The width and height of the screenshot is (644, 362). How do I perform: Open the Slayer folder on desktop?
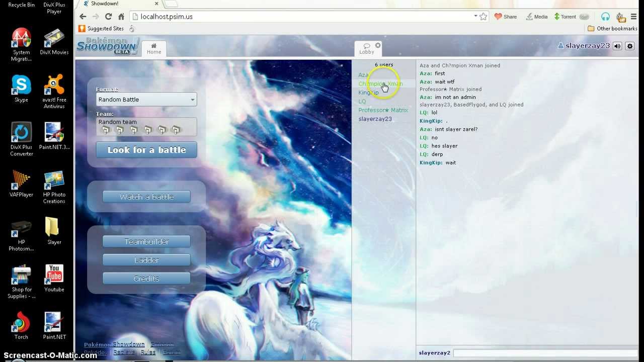[54, 231]
